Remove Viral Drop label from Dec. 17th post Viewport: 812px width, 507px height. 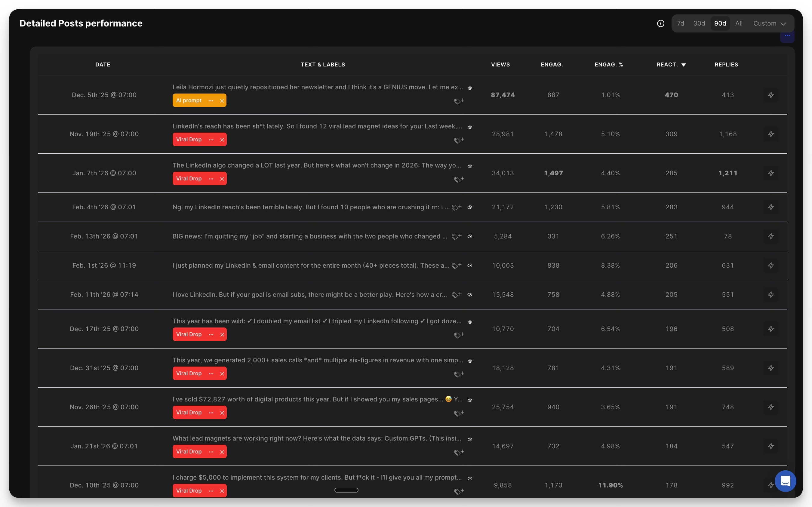pos(222,335)
